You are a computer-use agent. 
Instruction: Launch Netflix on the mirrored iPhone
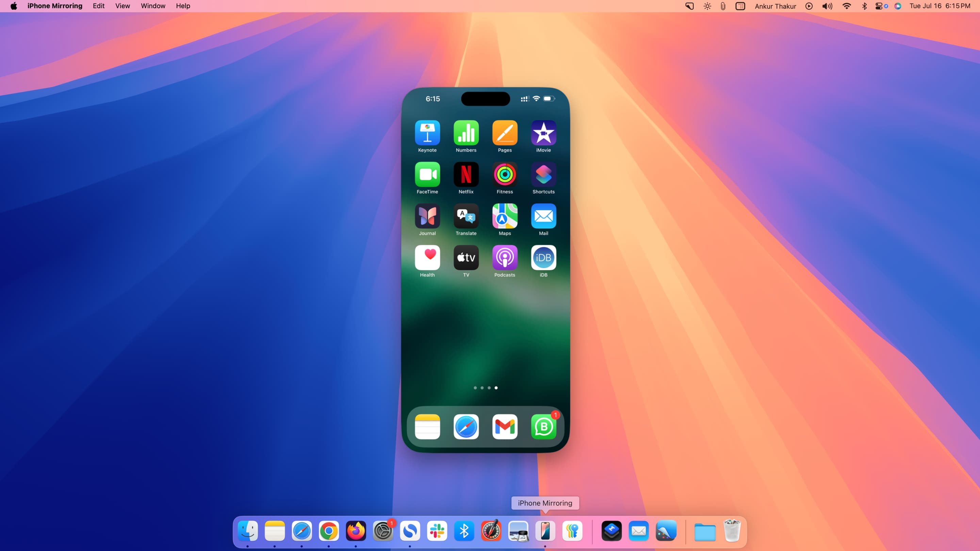[466, 174]
